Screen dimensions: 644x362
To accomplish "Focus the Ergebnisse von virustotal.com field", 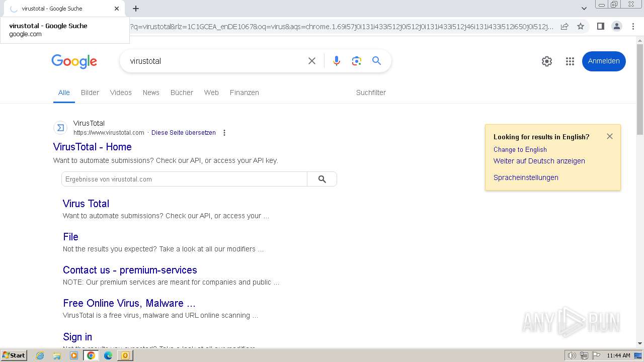I will coord(184,179).
